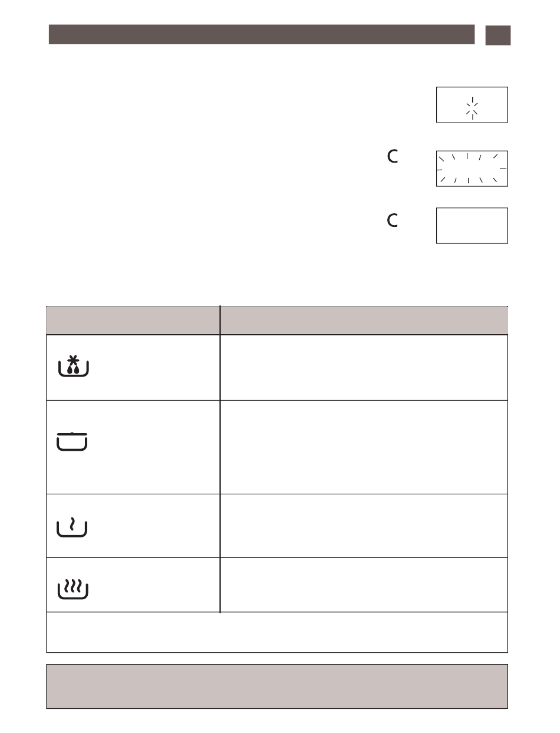Select the covered pot with lid icon
Screen dimensions: 560x733
point(72,441)
